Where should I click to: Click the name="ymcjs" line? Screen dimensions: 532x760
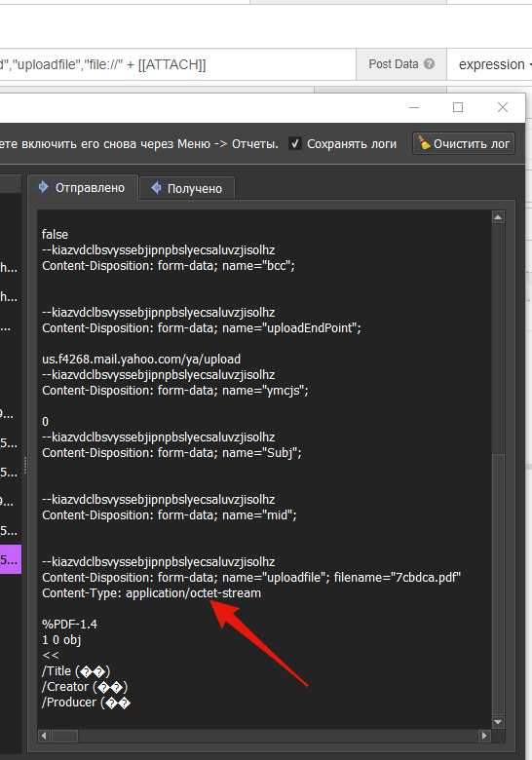pyautogui.click(x=175, y=391)
